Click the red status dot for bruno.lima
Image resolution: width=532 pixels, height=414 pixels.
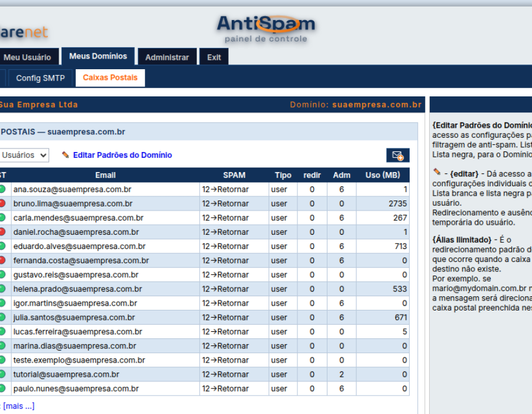pyautogui.click(x=2, y=203)
